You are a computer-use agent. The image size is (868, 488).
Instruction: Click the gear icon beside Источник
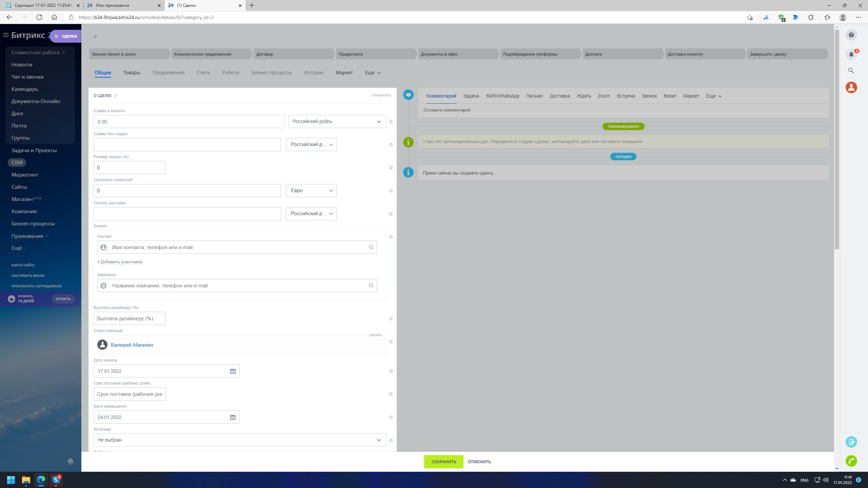(391, 440)
